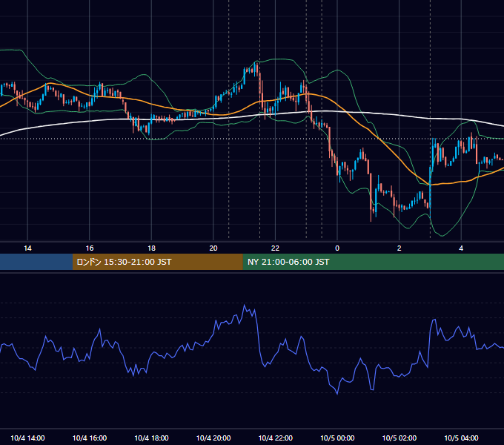Viewport: 504px width, 445px height.
Task: Click the hour label 20 on price chart axis
Action: tap(213, 248)
